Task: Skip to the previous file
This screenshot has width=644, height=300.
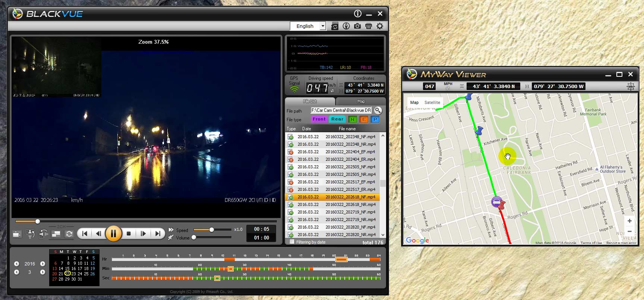Action: click(x=85, y=234)
